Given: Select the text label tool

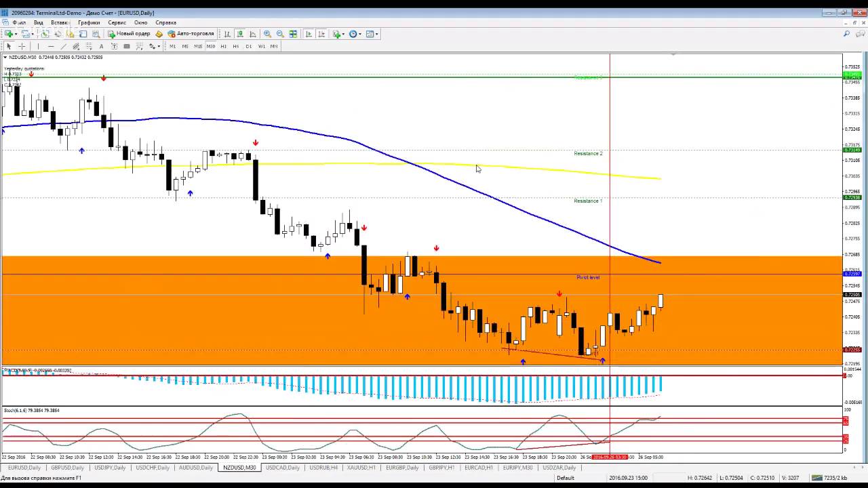Looking at the screenshot, I should click(114, 46).
